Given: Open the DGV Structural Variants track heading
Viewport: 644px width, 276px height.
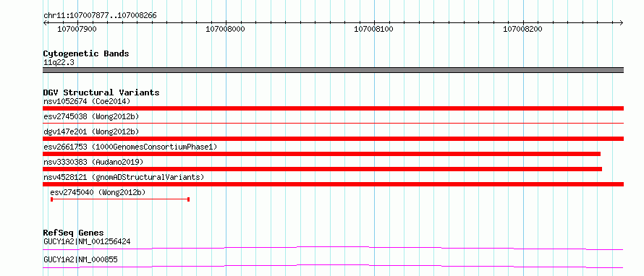Looking at the screenshot, I should [101, 92].
